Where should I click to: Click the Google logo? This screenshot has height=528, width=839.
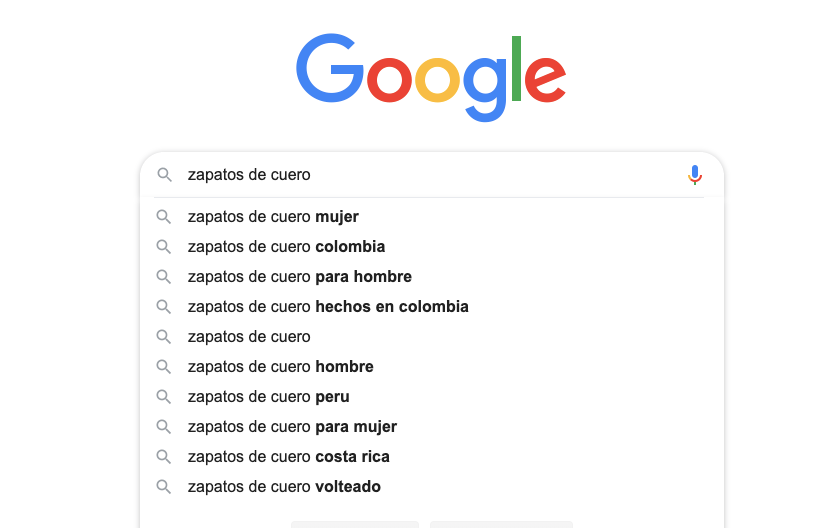click(431, 76)
